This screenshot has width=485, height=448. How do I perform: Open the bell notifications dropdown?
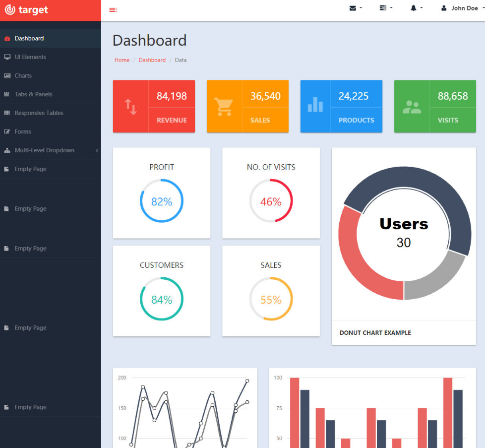pos(416,8)
